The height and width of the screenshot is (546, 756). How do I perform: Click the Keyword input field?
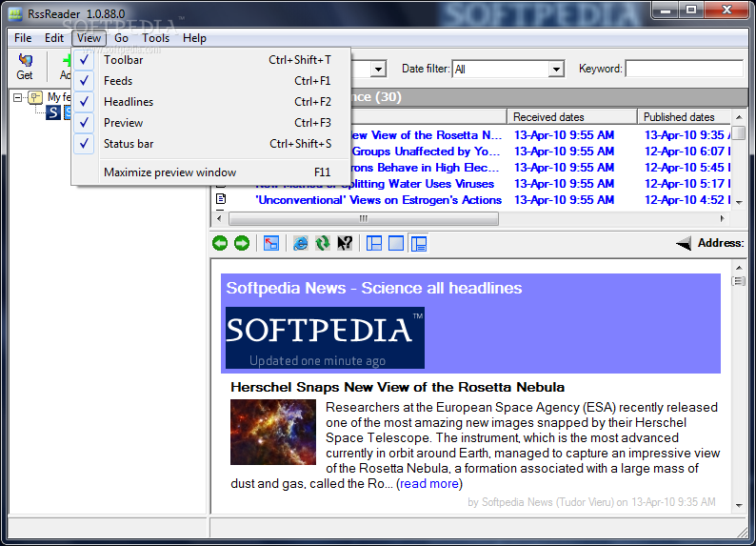[684, 69]
